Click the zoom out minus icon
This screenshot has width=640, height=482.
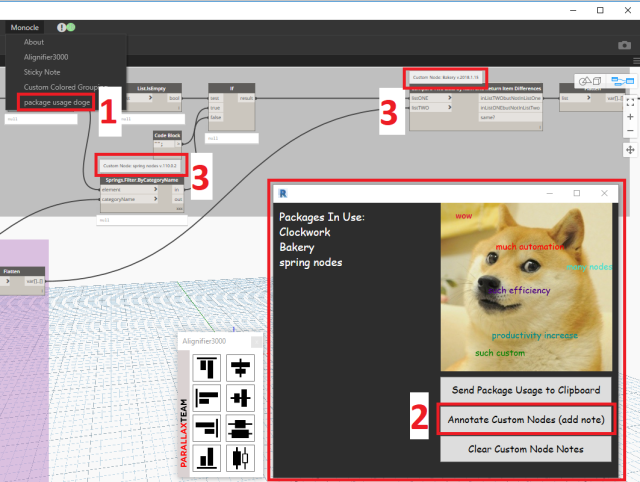pos(630,131)
